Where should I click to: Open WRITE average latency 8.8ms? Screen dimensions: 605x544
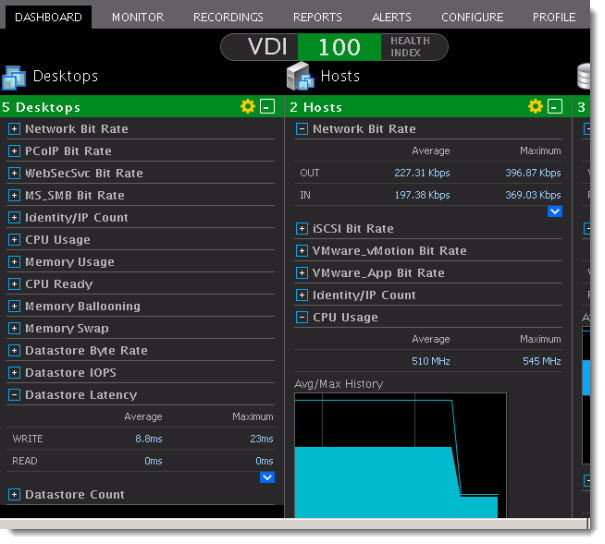pos(149,439)
